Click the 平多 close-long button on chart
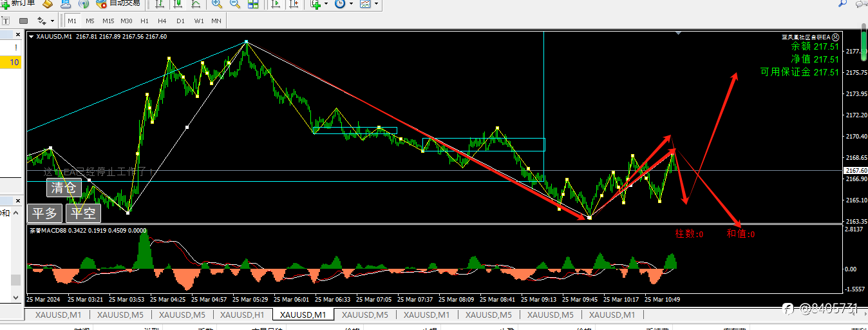The width and height of the screenshot is (868, 330). pyautogui.click(x=45, y=213)
